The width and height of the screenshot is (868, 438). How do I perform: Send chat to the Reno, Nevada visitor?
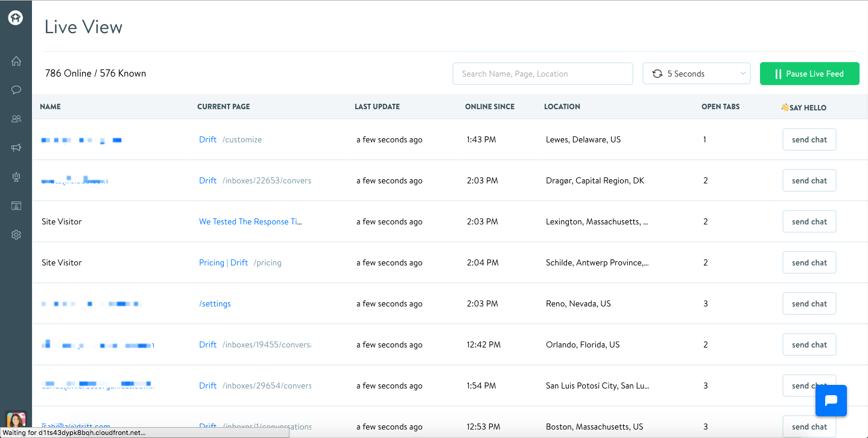809,303
